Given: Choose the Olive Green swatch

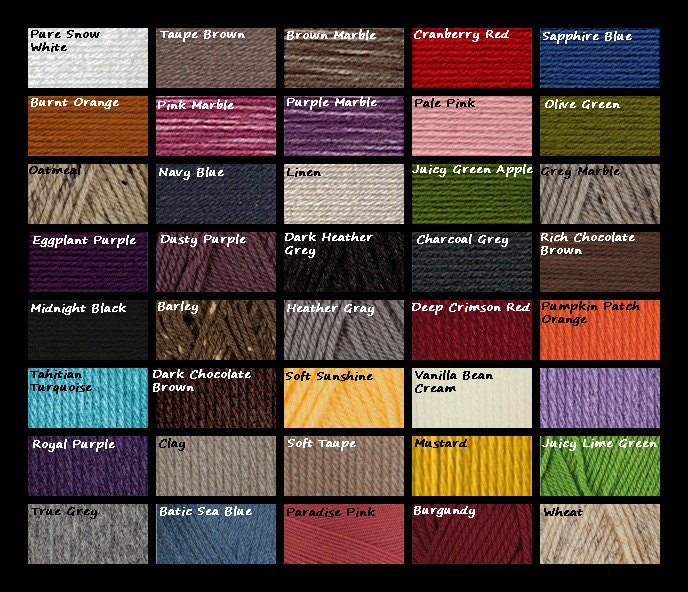Looking at the screenshot, I should click(x=600, y=126).
